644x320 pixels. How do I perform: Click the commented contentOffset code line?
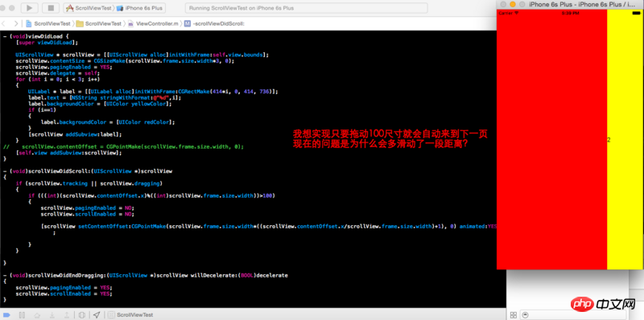point(123,146)
